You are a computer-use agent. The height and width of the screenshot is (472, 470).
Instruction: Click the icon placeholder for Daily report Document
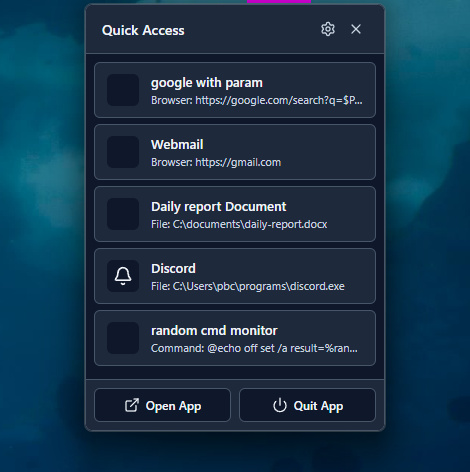click(123, 214)
